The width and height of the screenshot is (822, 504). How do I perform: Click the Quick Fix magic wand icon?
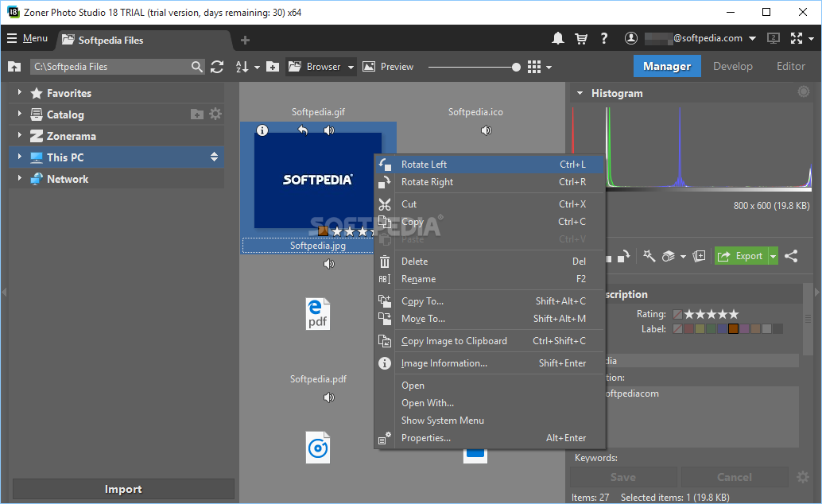tap(649, 256)
